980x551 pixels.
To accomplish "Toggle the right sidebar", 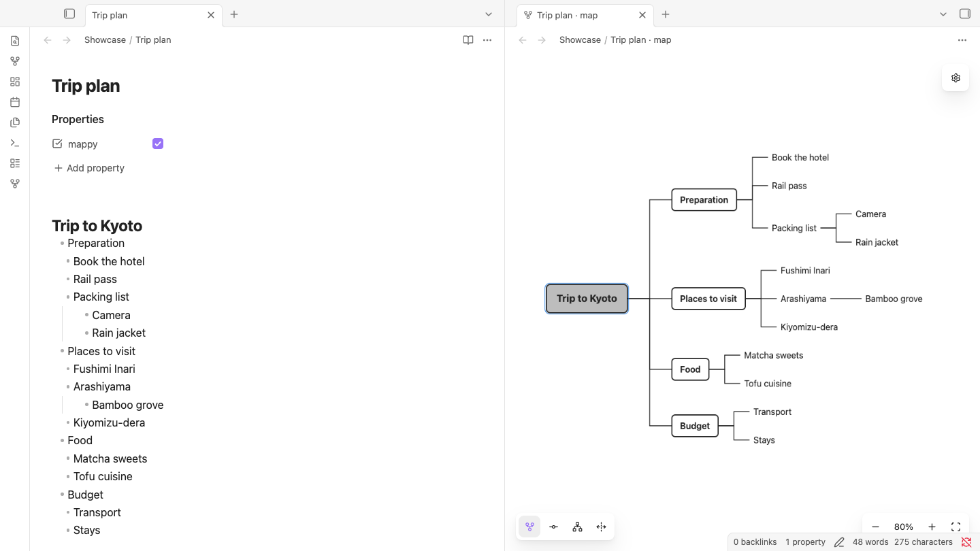I will [x=965, y=14].
